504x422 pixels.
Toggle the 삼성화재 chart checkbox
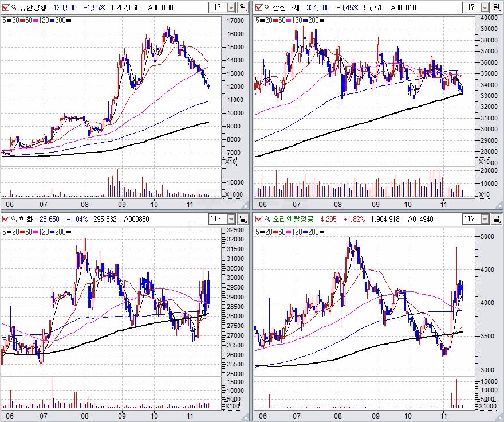tap(258, 7)
